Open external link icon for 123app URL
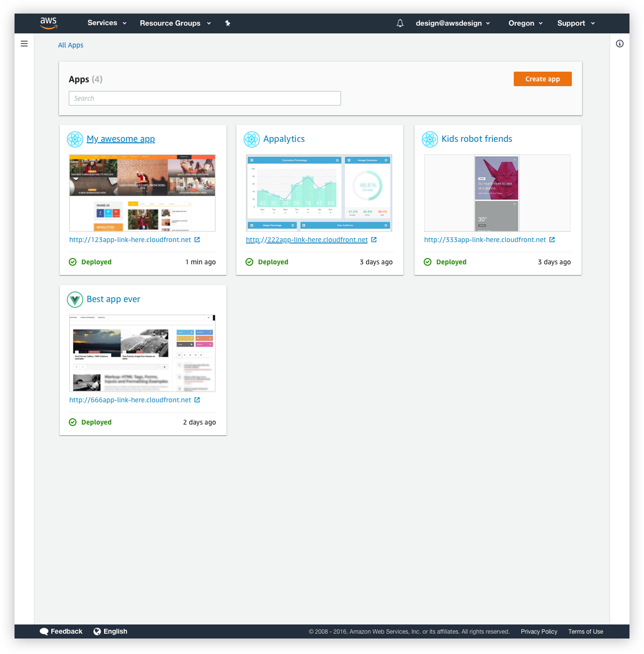This screenshot has width=644, height=654. coord(197,240)
